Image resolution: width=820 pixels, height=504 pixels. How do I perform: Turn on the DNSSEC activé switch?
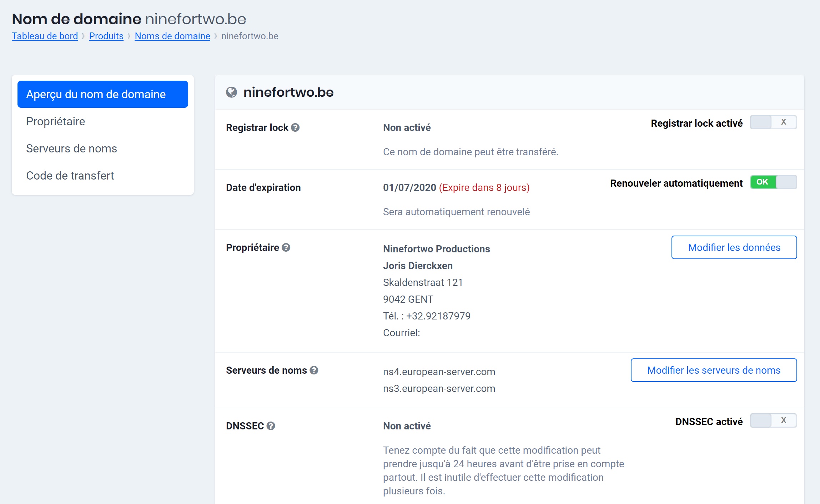click(x=773, y=420)
